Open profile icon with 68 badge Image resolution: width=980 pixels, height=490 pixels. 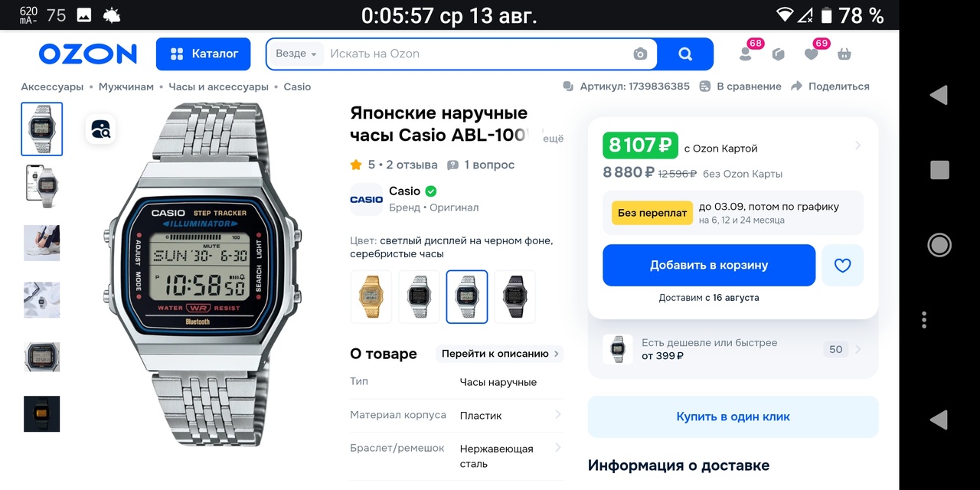click(746, 54)
